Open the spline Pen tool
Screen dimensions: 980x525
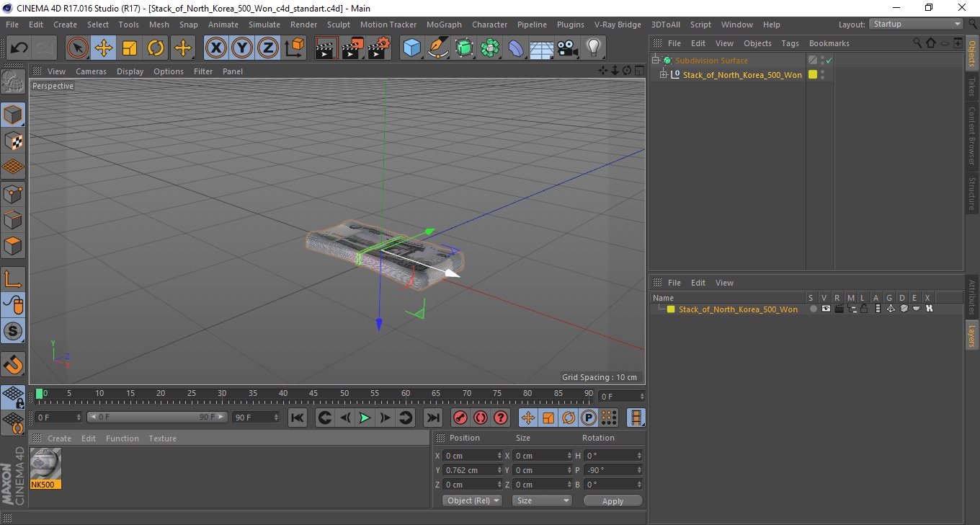pos(438,48)
